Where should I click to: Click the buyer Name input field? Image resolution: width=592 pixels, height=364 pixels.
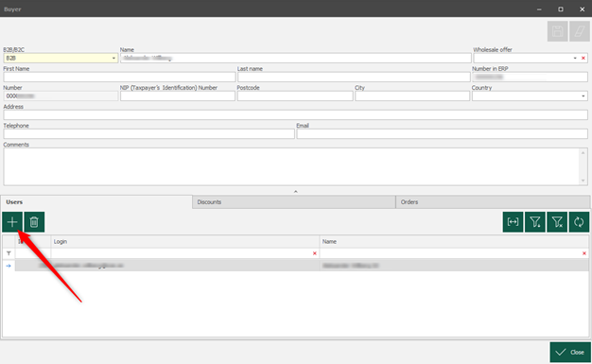tap(296, 59)
